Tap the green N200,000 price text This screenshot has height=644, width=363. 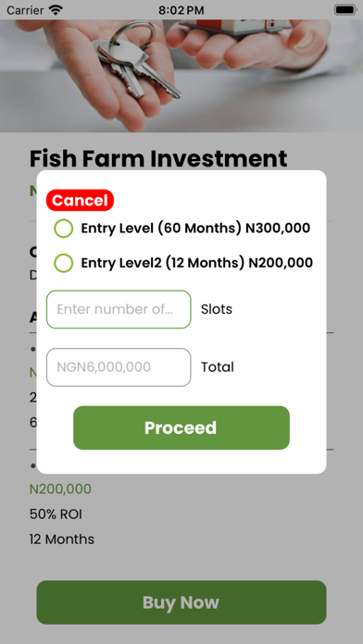pyautogui.click(x=60, y=489)
